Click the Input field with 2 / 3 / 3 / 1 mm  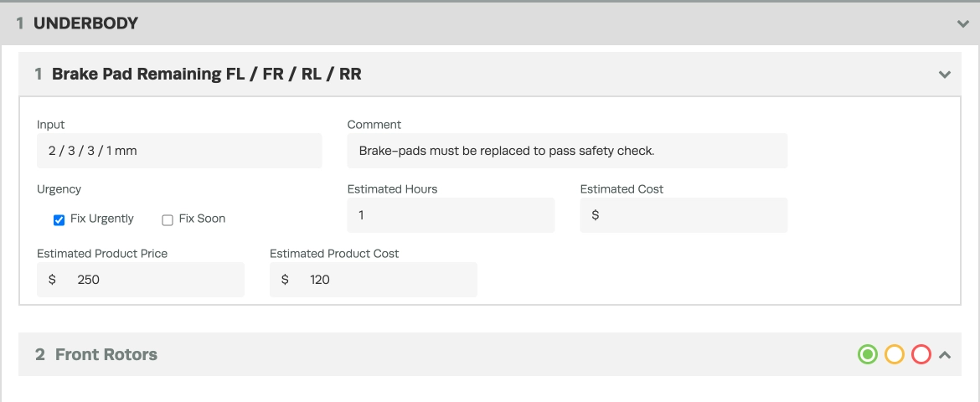pos(179,151)
